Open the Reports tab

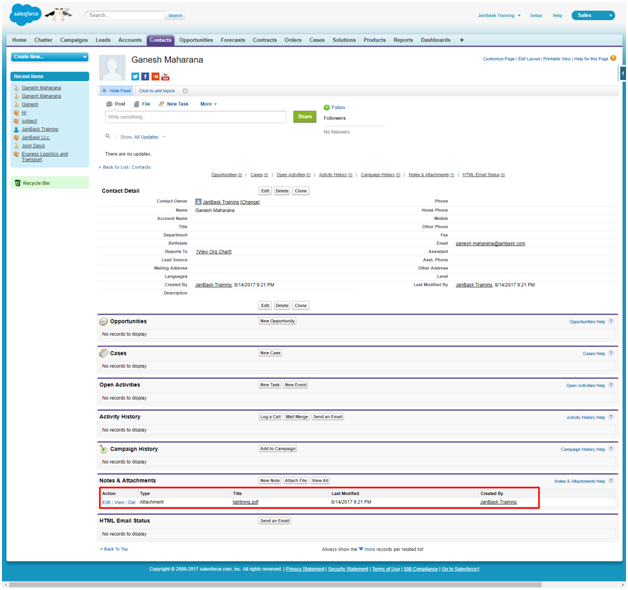(403, 40)
